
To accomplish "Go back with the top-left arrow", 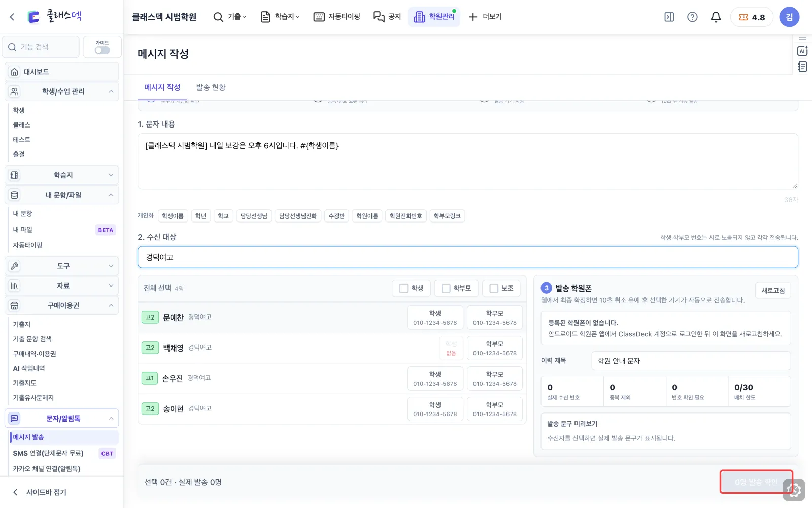I will click(12, 17).
